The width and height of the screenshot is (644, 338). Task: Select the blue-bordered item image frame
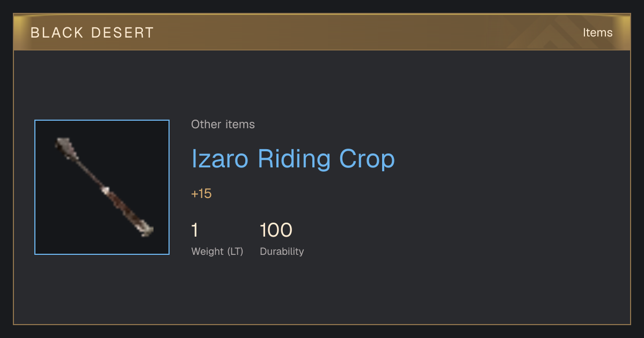pos(102,187)
